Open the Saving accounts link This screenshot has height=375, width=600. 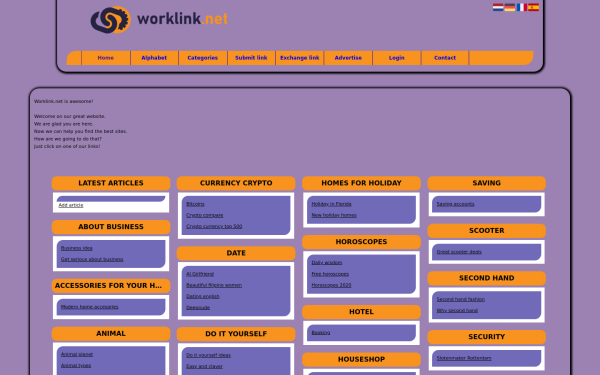[x=455, y=204]
